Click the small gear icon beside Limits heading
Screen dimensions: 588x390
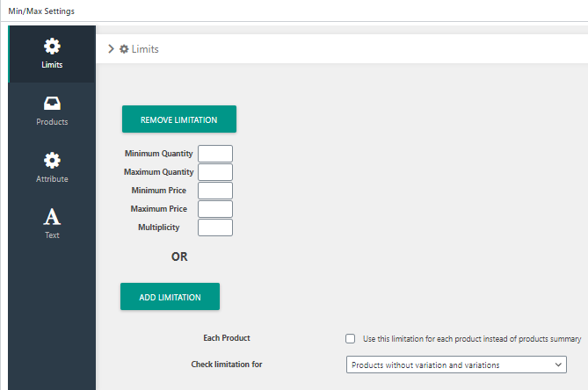pyautogui.click(x=124, y=49)
